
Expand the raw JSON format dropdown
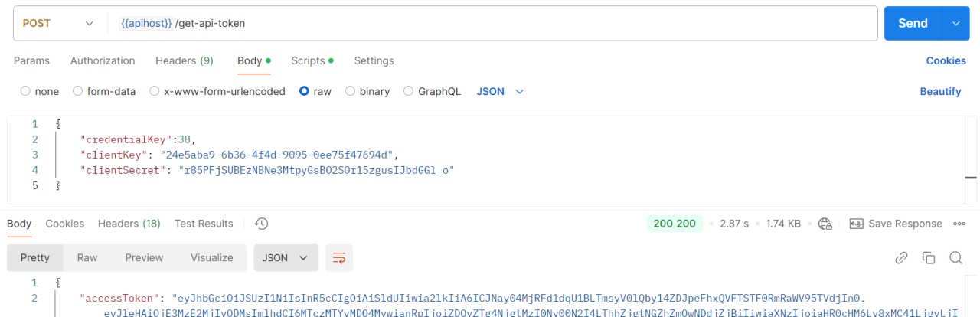pyautogui.click(x=500, y=91)
